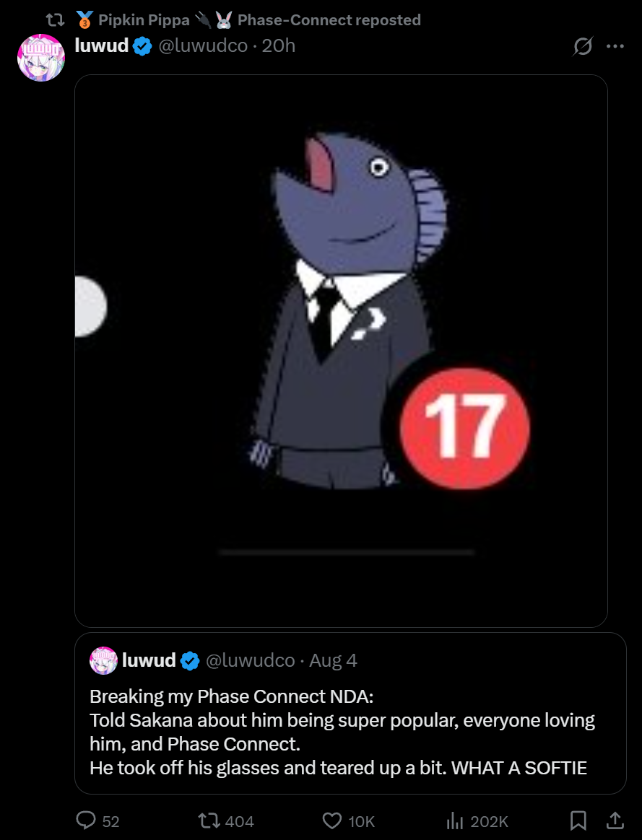Open the luwud display name link

tap(101, 45)
